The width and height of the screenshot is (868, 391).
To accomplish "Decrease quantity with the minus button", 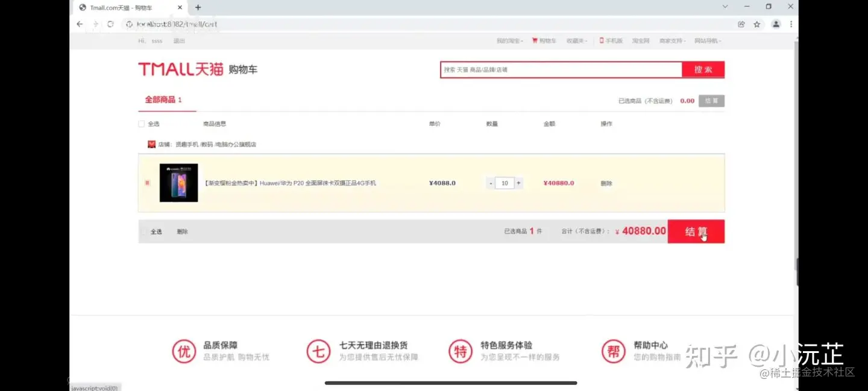I will (x=491, y=183).
